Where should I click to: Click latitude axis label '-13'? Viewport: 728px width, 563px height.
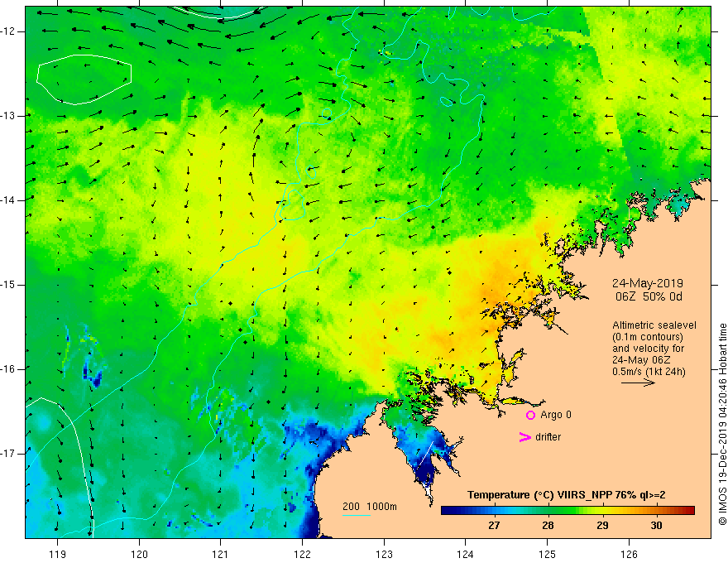click(9, 116)
